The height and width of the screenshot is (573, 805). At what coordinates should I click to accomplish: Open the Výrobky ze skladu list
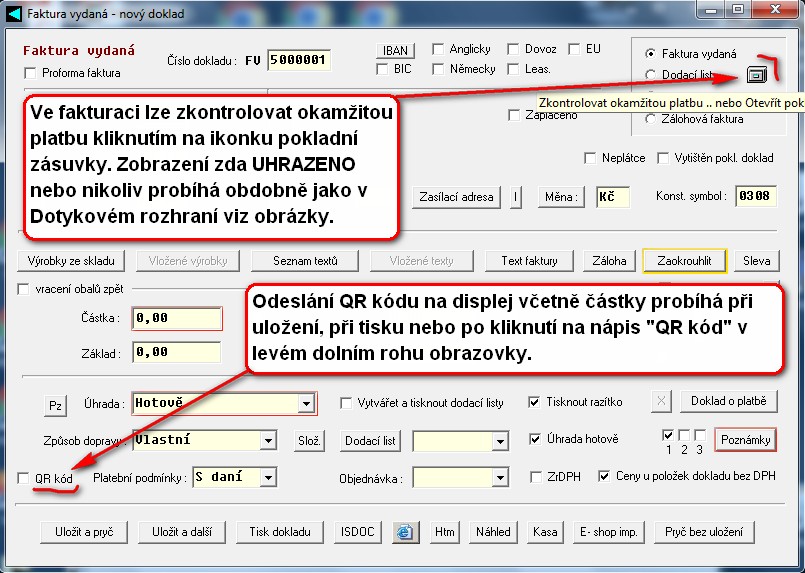[x=71, y=261]
